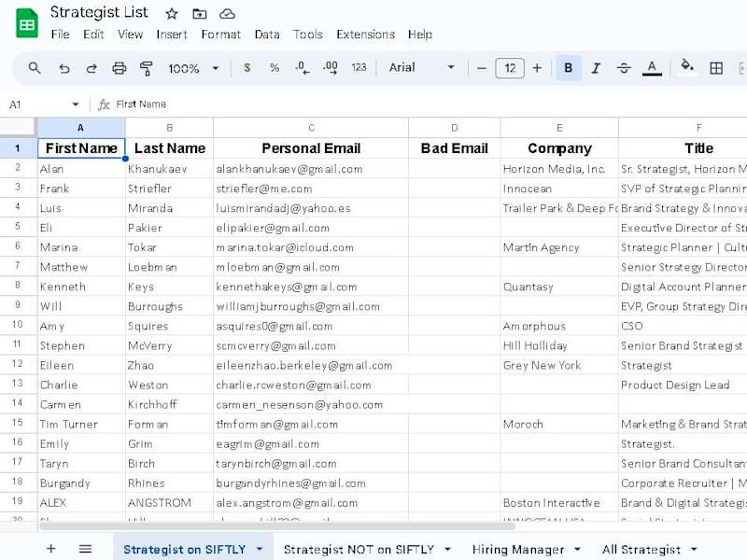Open the Data menu
The height and width of the screenshot is (560, 747).
click(x=267, y=35)
